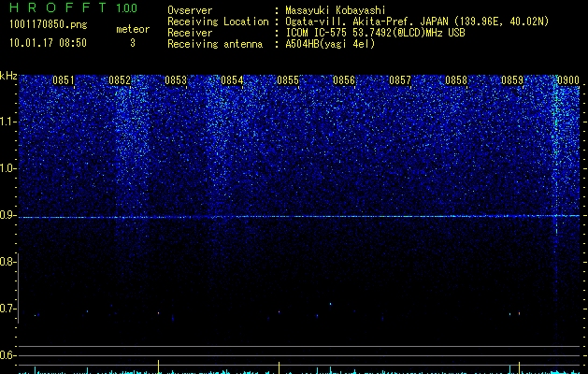Click the 1.0 kHz axis label
This screenshot has height=374, width=588.
click(8, 168)
